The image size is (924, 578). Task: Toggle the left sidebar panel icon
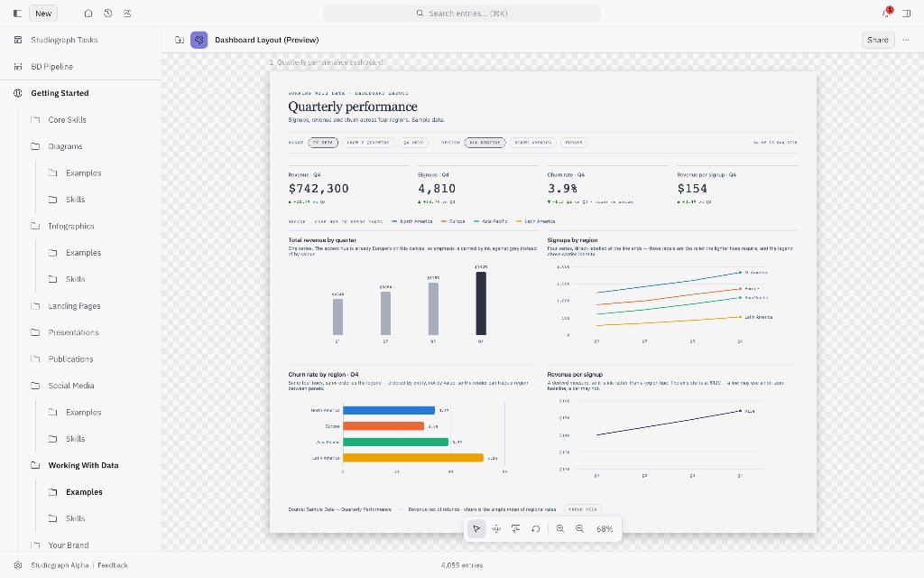coord(17,13)
